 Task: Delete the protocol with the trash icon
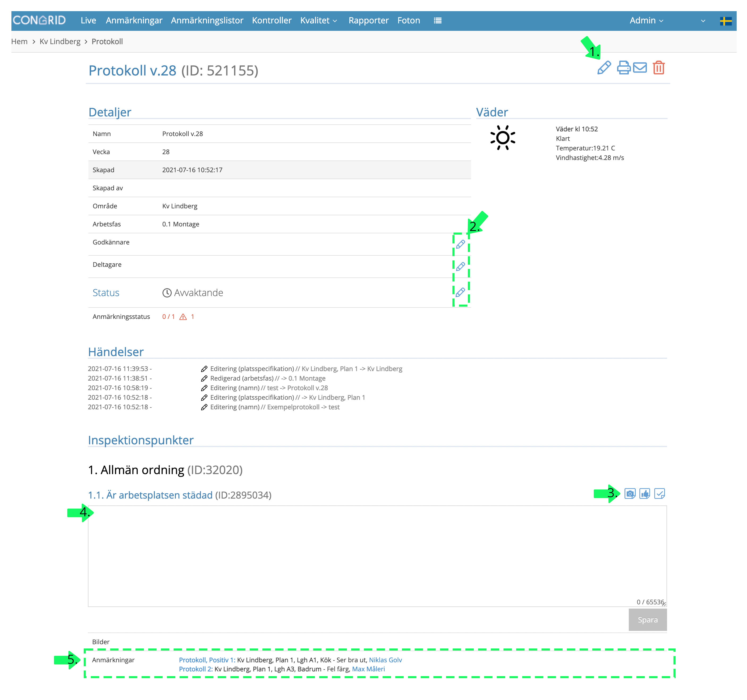(x=659, y=68)
